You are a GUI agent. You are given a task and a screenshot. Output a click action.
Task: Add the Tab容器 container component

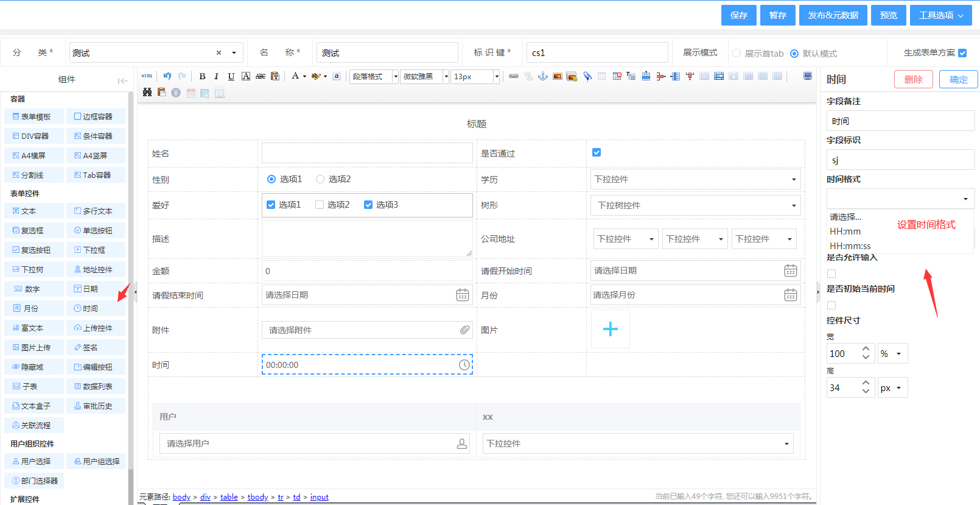coord(96,175)
